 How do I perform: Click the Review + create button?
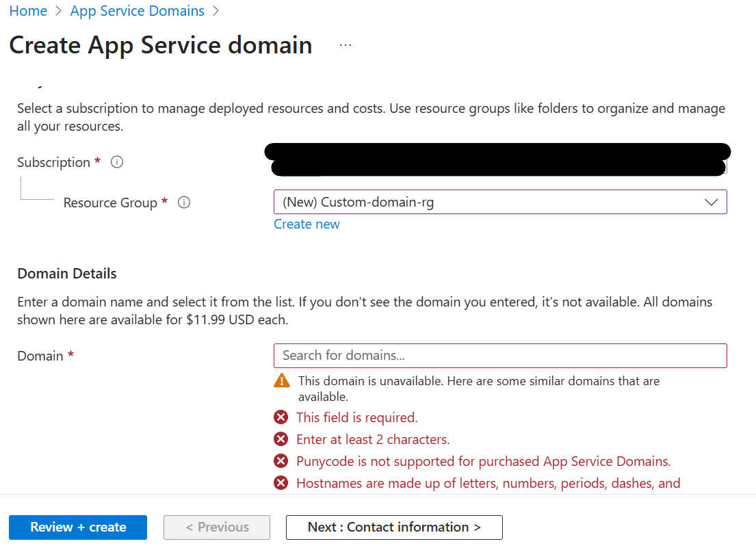coord(78,527)
